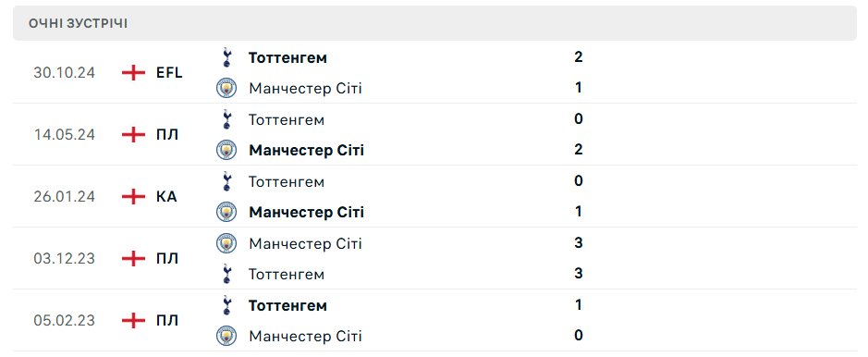This screenshot has width=868, height=357.
Task: Click England flag next to КА
Action: coord(133,196)
